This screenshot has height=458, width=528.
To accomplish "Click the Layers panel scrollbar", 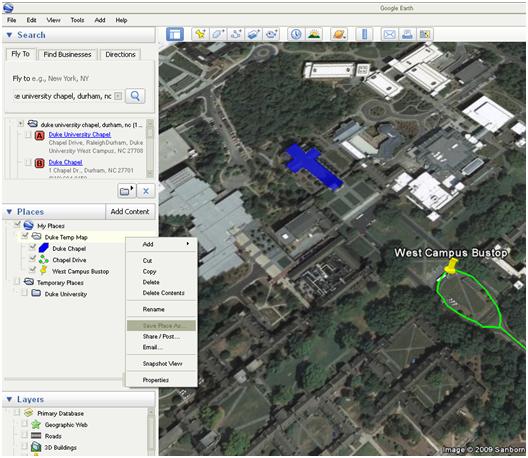I will click(x=151, y=432).
